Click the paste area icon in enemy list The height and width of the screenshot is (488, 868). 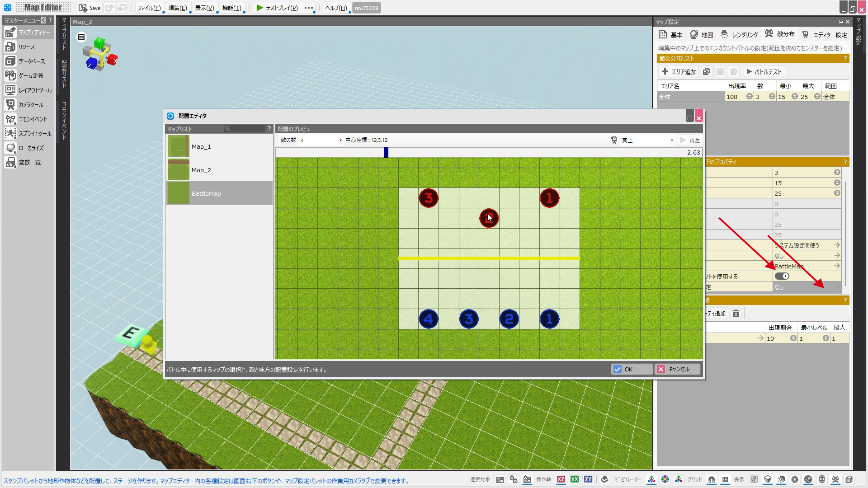pos(720,71)
